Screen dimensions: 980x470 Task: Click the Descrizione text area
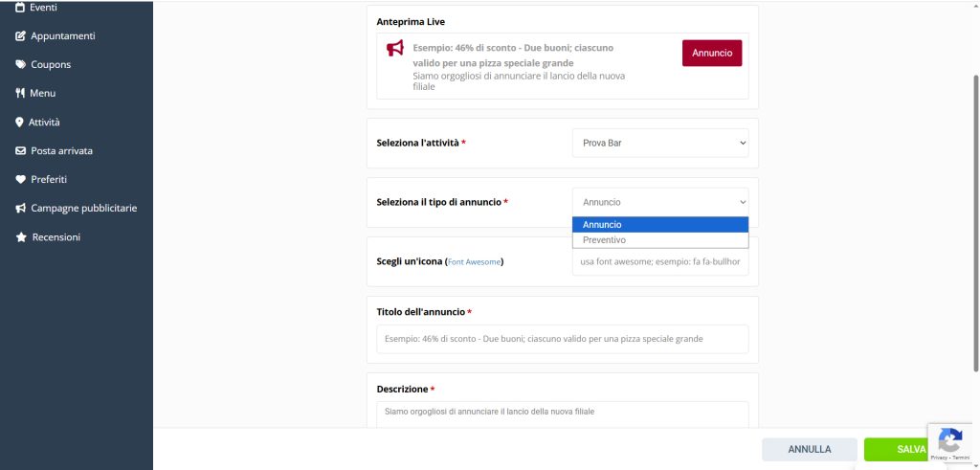(x=563, y=414)
